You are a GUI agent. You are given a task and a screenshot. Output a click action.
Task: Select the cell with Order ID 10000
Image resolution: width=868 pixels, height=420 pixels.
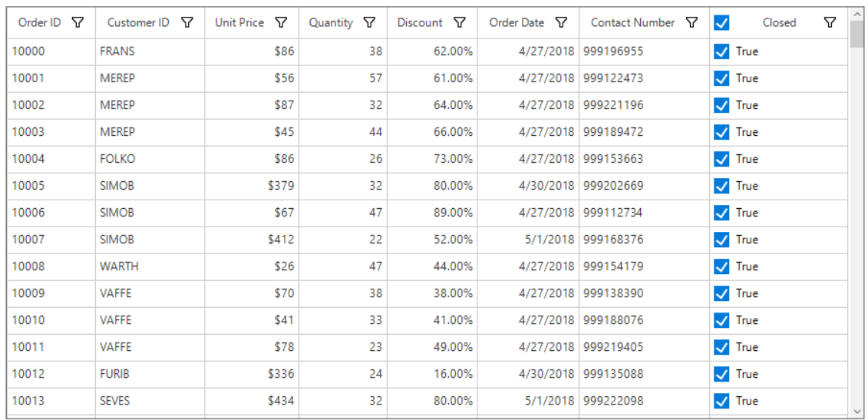click(x=51, y=51)
